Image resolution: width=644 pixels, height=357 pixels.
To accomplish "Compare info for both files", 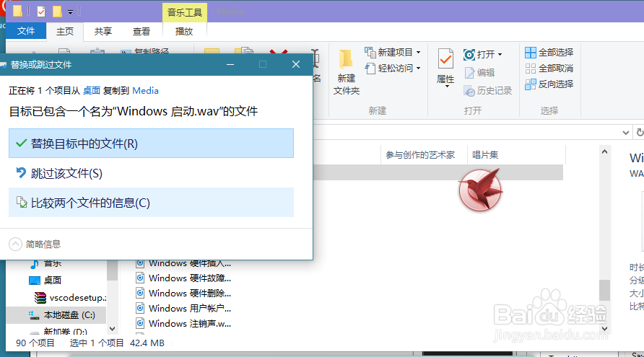I will click(x=151, y=202).
